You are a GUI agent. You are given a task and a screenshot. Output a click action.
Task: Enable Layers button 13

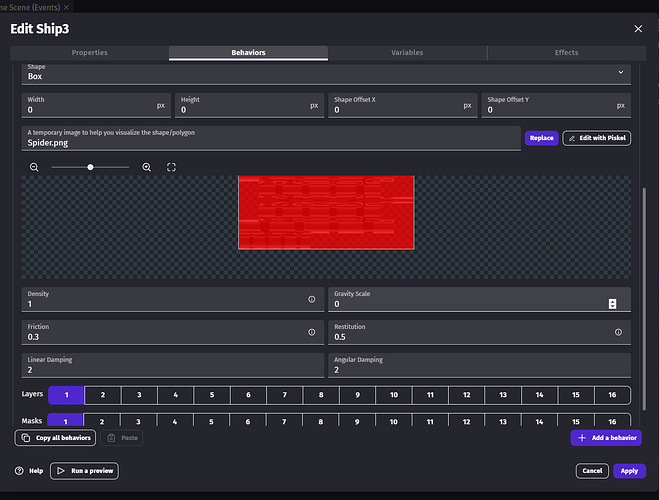(x=503, y=395)
